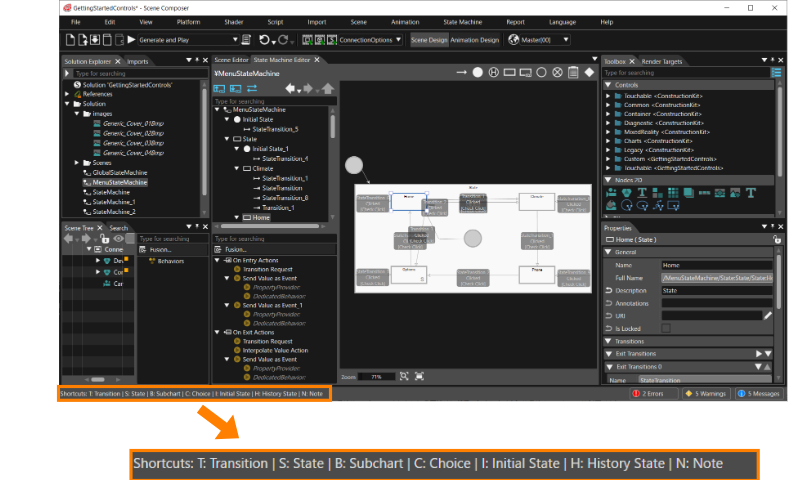Viewport: 788px width, 480px height.
Task: Click the Note clipboard tool icon
Action: pos(573,73)
